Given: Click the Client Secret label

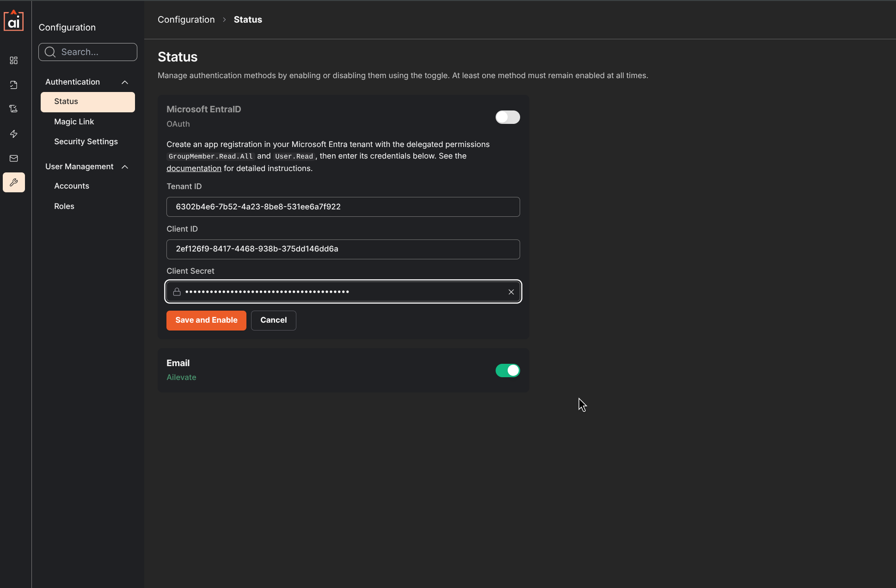Looking at the screenshot, I should pos(190,271).
